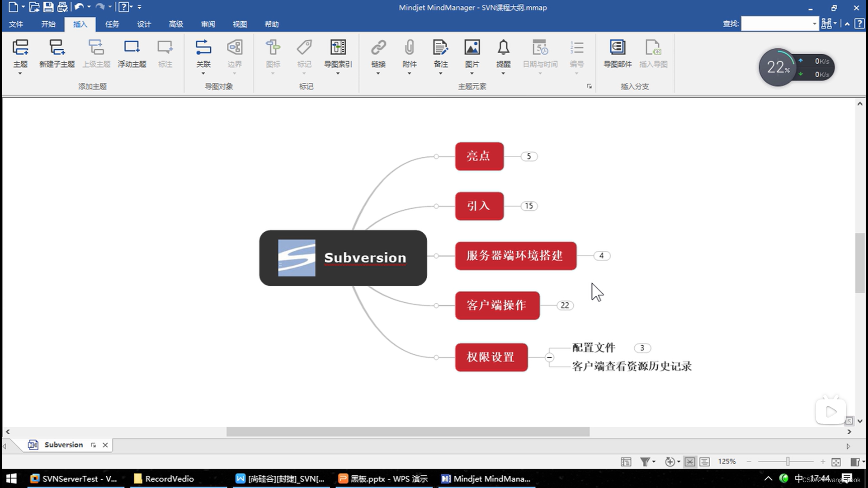The height and width of the screenshot is (488, 868).
Task: Collapse the ribbon with the up arrow
Action: coord(846,23)
